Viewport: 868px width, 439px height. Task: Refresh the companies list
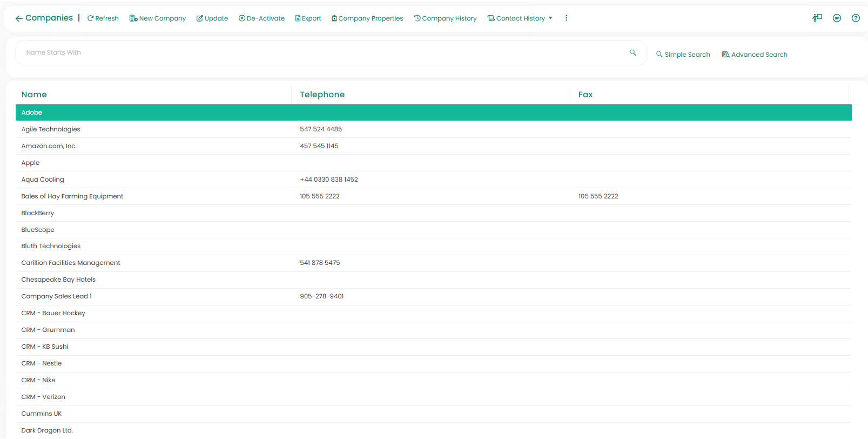(103, 18)
